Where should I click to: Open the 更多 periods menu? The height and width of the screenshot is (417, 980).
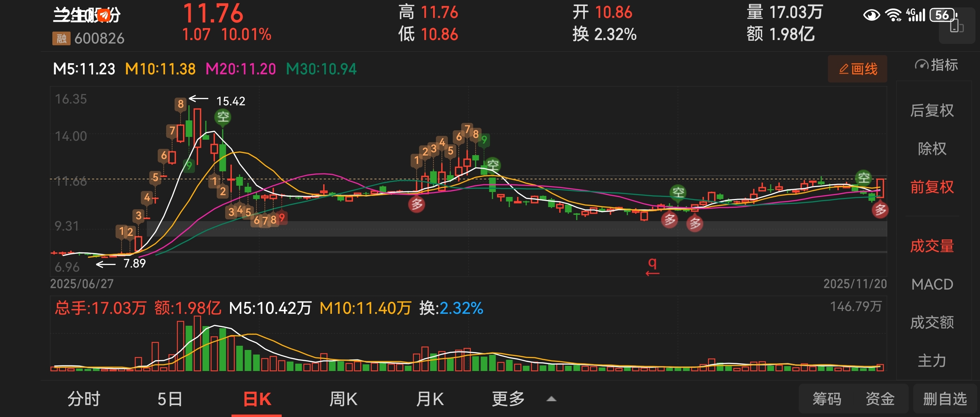coord(508,399)
